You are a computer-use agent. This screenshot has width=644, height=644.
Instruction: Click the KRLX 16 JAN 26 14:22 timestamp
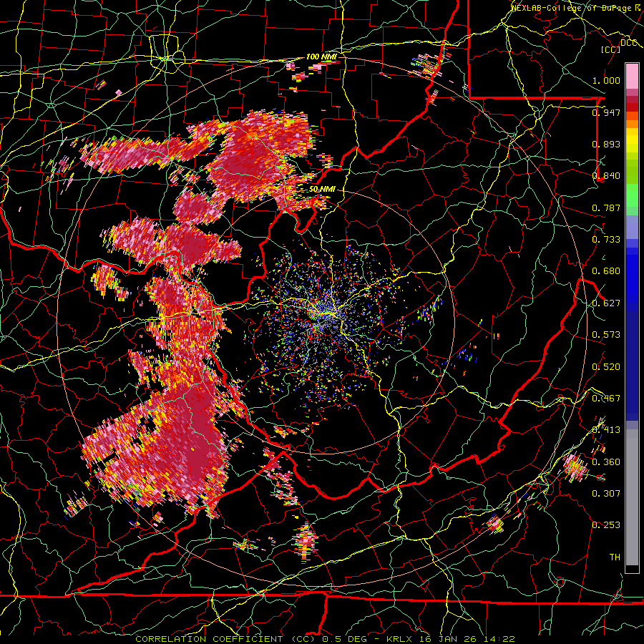pyautogui.click(x=451, y=639)
